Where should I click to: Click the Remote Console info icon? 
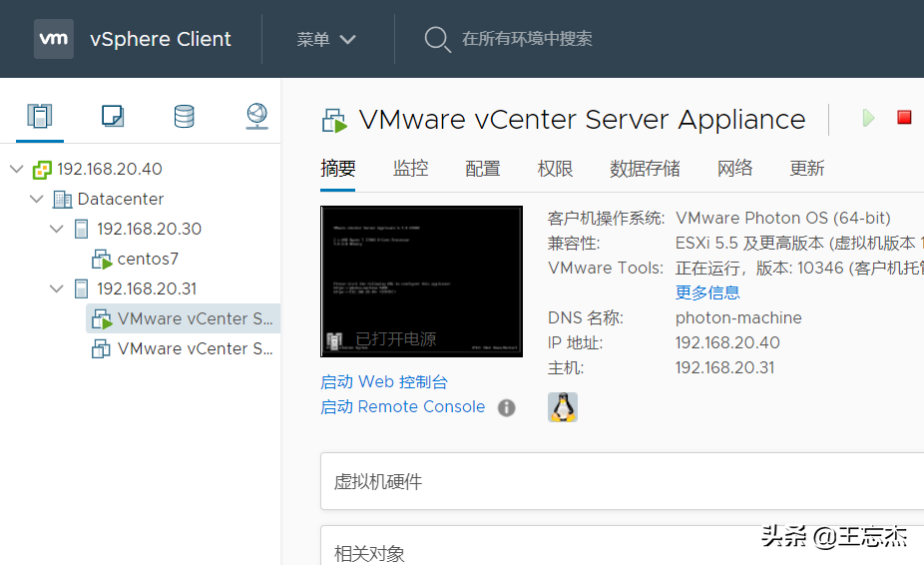coord(506,407)
